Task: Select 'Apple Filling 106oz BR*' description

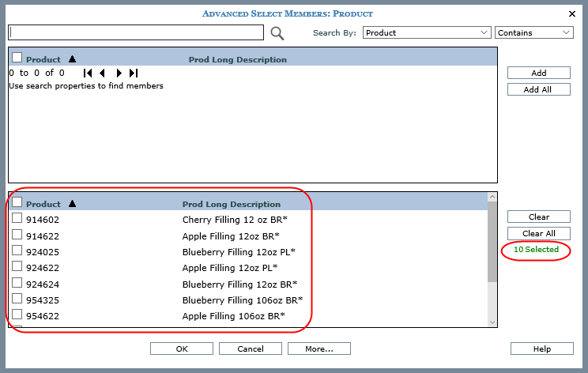Action: (x=234, y=316)
